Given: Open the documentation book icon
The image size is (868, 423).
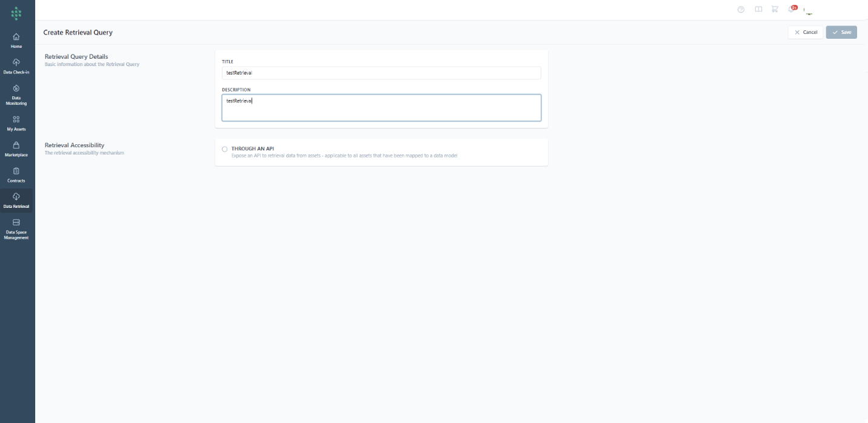Looking at the screenshot, I should [x=758, y=9].
